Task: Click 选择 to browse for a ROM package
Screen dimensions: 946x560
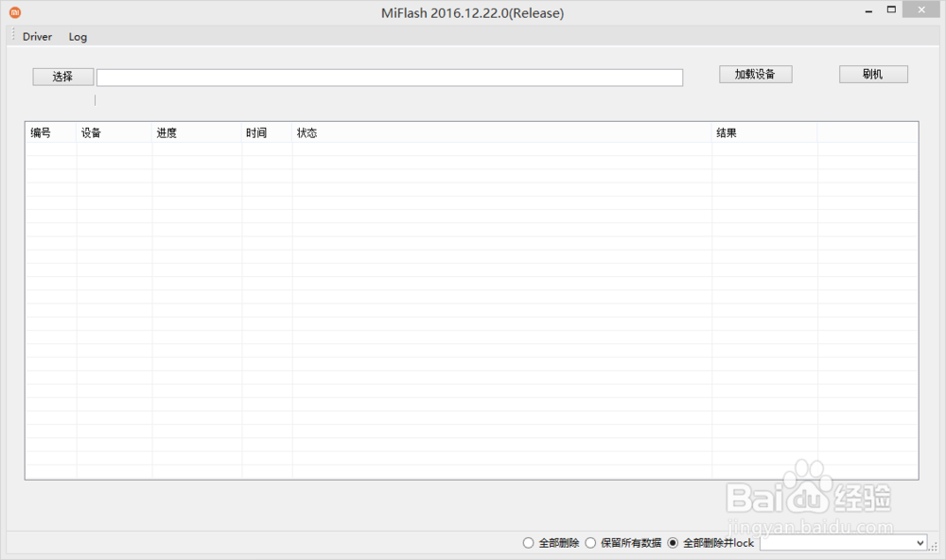Action: click(x=62, y=77)
